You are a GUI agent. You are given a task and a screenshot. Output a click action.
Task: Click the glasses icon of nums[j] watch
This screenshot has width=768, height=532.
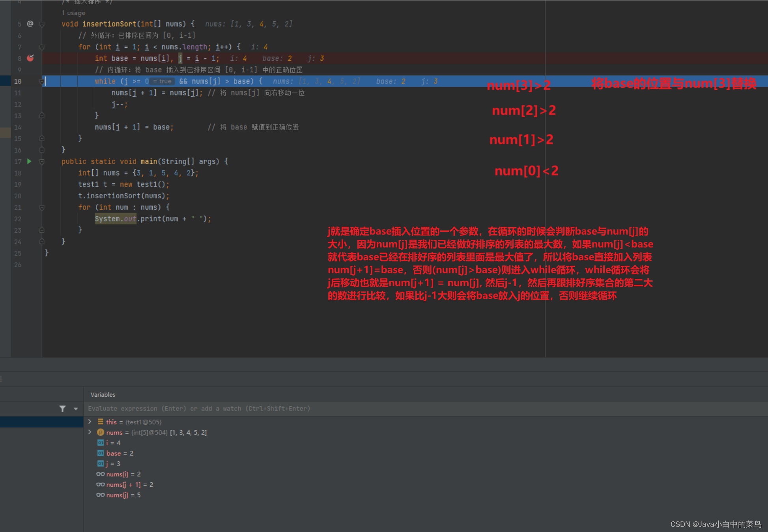(x=101, y=495)
